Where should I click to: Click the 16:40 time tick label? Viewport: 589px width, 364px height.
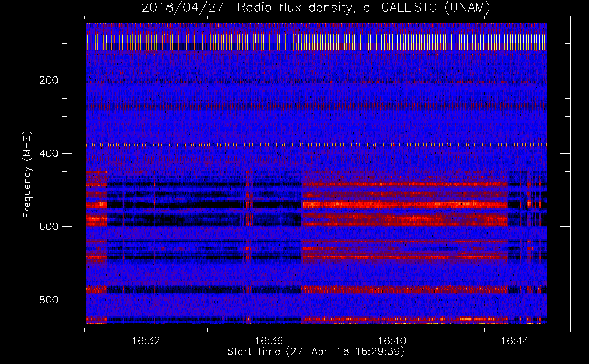coord(392,341)
